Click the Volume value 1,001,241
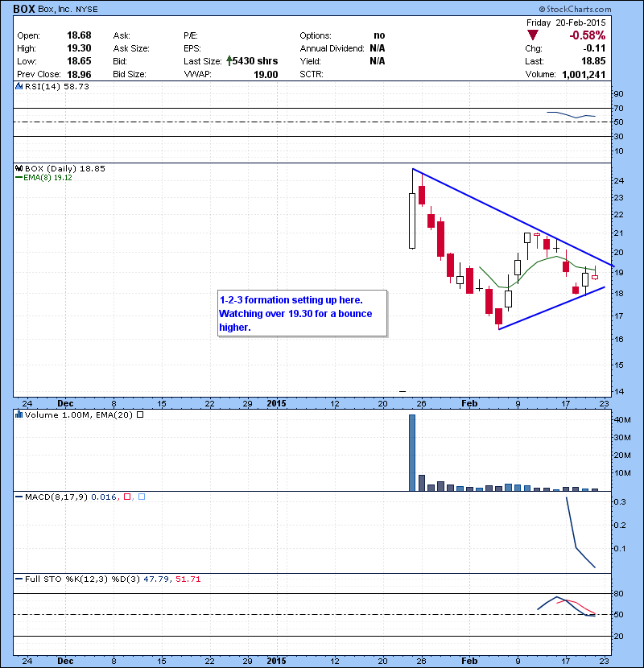Screen dimensions: 644x668 coord(584,75)
